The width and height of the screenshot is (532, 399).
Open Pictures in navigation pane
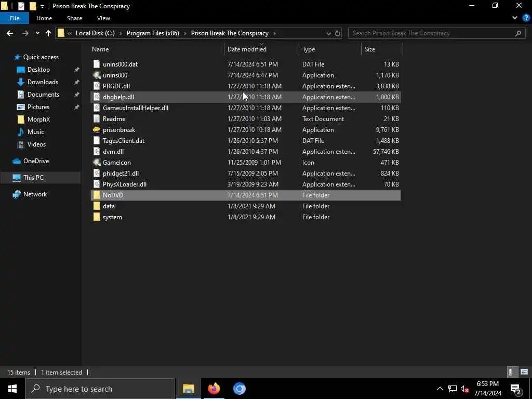pyautogui.click(x=38, y=107)
